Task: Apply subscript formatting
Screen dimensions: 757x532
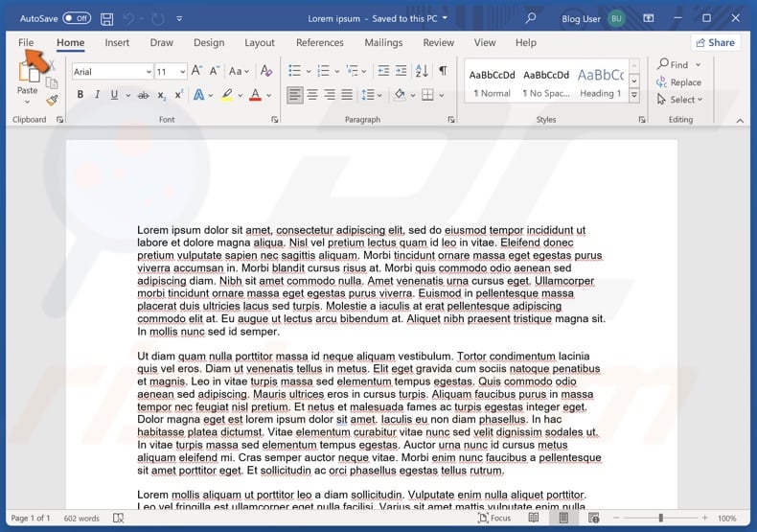Action: pos(161,95)
